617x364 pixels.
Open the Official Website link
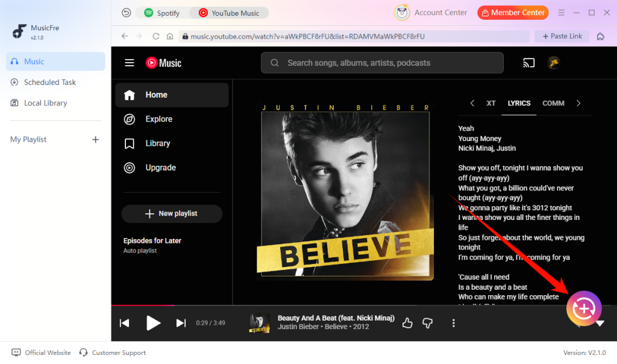(x=42, y=353)
